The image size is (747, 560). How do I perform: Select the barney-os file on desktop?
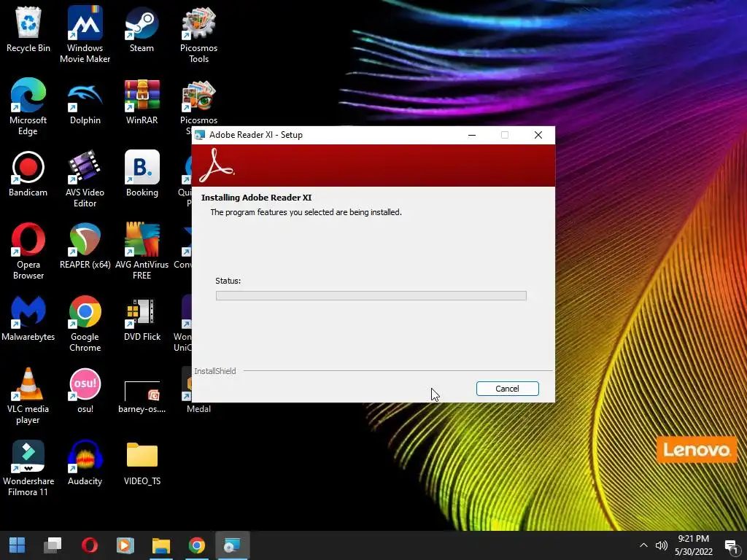(x=142, y=396)
